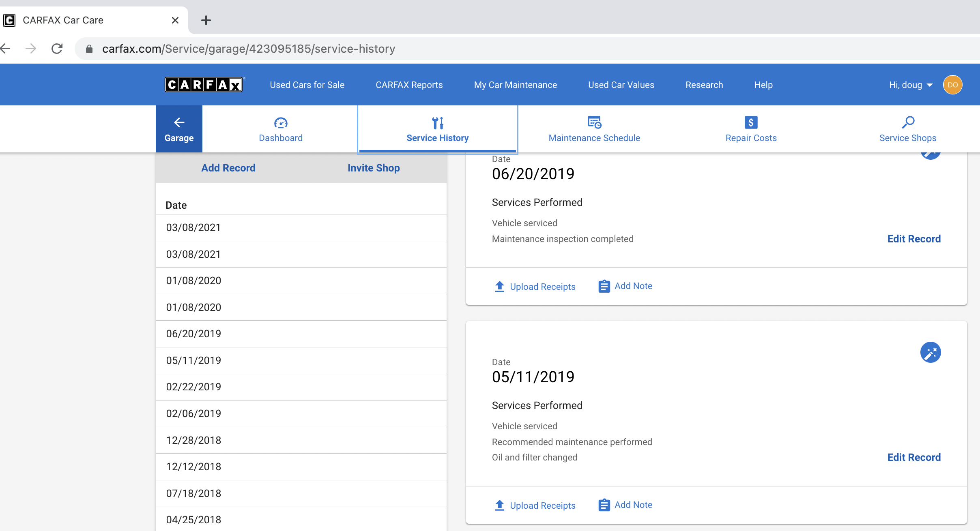Click note clipboard icon in 05/11/2019 record
The image size is (980, 531).
(x=604, y=505)
